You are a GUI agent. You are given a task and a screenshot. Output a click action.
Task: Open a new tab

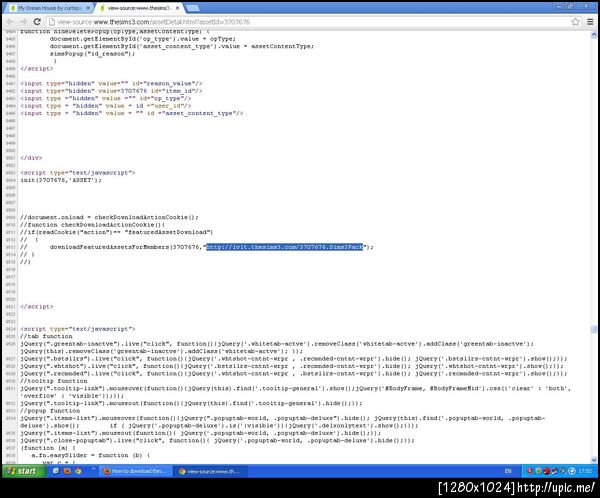click(x=192, y=8)
